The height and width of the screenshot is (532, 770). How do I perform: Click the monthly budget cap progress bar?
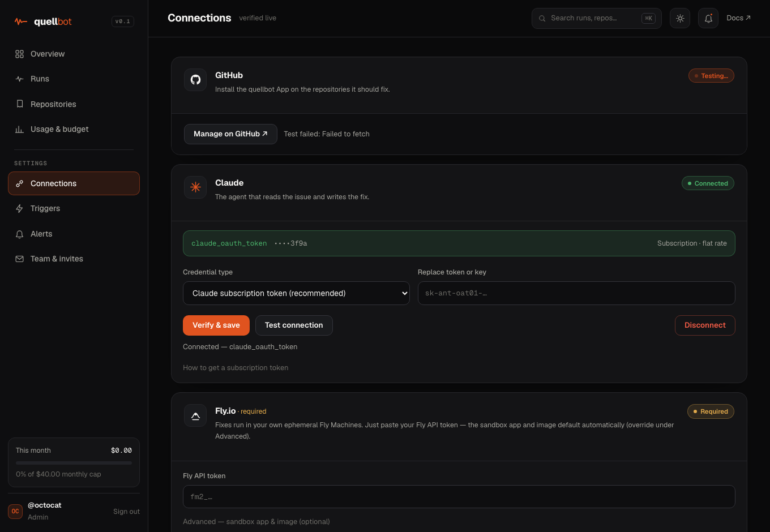(x=74, y=462)
